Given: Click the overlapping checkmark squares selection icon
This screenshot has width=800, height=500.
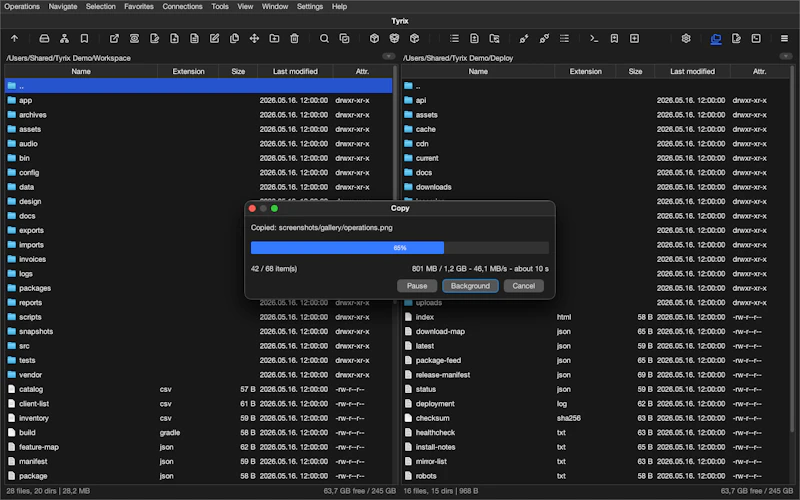Looking at the screenshot, I should (344, 38).
